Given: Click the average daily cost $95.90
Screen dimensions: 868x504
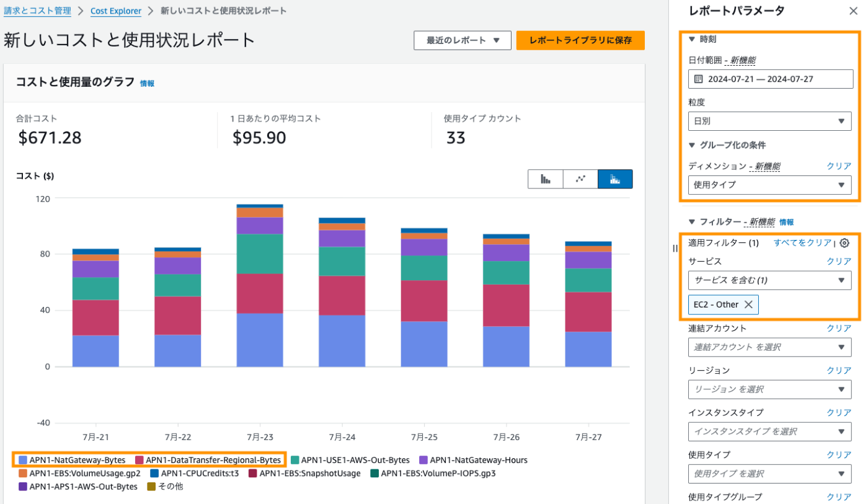Looking at the screenshot, I should pyautogui.click(x=259, y=138).
